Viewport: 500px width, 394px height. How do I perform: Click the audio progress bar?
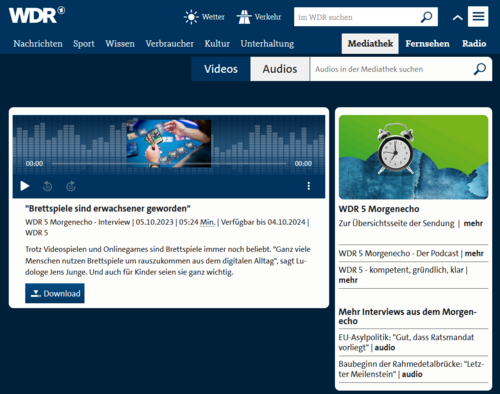169,164
